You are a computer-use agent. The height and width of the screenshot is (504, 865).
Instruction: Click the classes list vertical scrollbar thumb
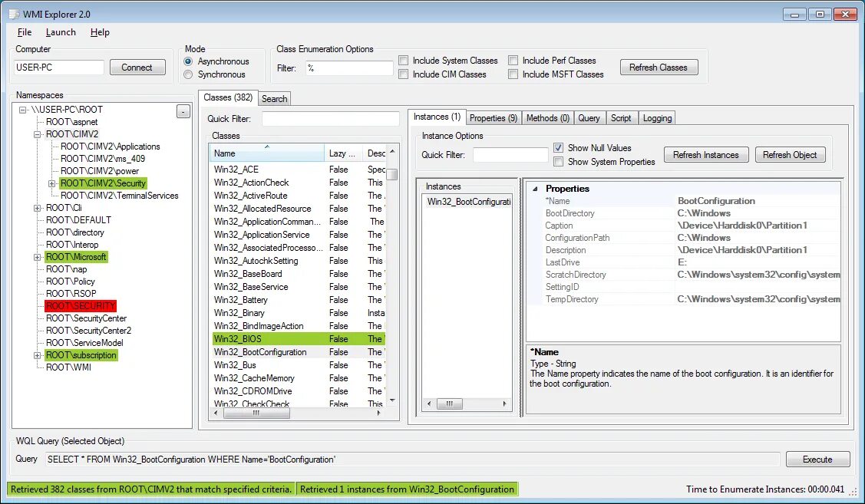pos(391,174)
